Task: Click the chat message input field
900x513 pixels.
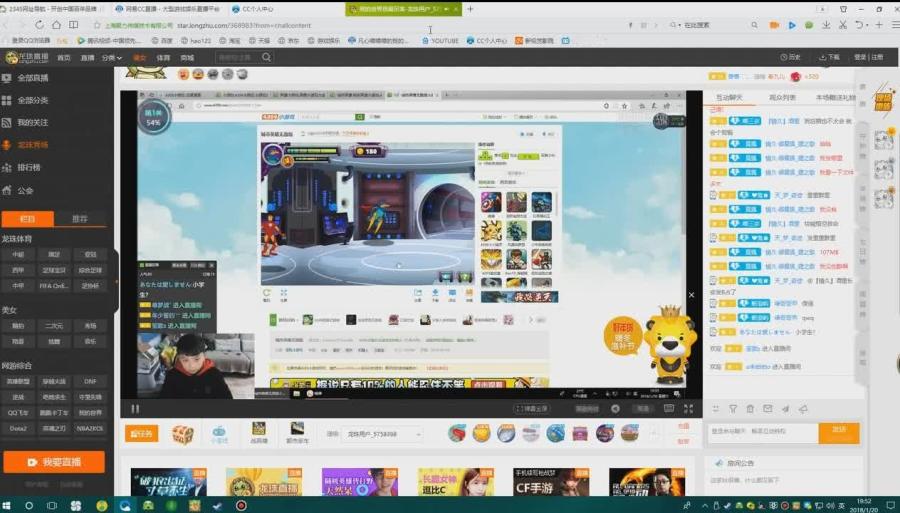Action: click(x=760, y=432)
